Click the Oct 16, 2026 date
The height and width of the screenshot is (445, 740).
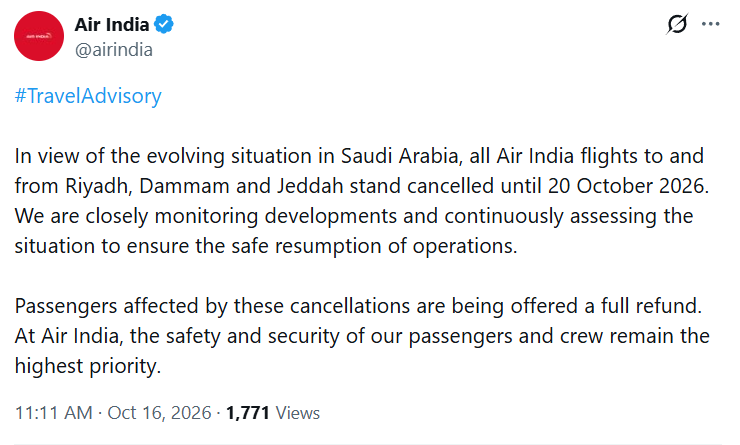[160, 413]
